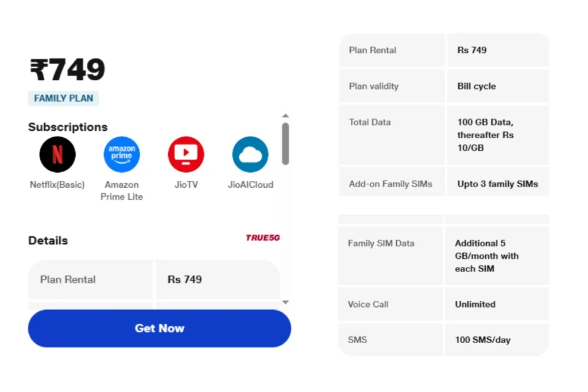This screenshot has height=392, width=588.
Task: Click the vertical scrollbar thumb
Action: 285,144
